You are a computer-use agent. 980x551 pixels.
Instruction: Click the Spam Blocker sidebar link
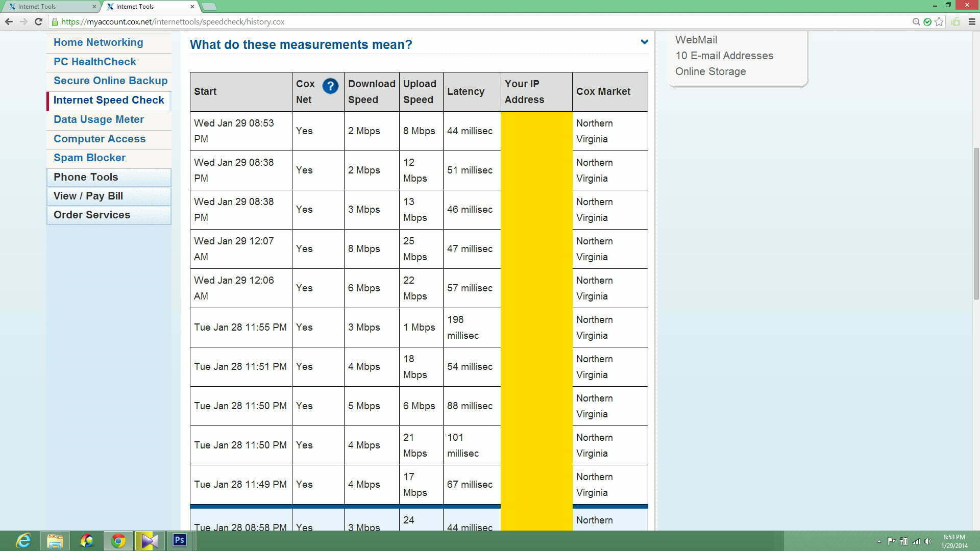pos(89,158)
